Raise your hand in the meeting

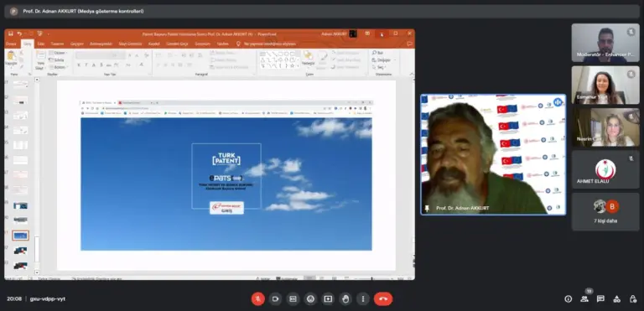point(345,298)
